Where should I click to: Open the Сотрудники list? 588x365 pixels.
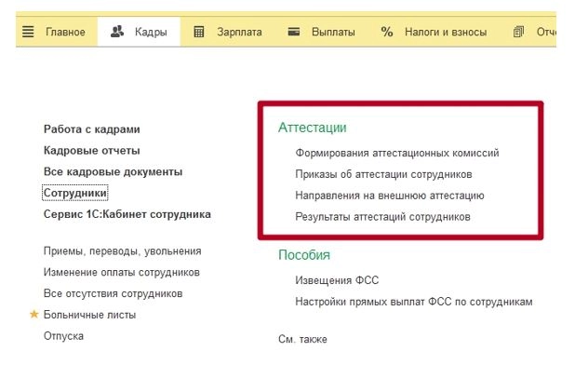(75, 193)
